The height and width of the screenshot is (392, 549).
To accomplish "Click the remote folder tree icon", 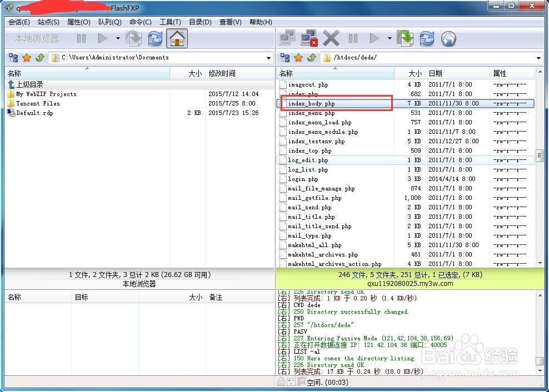I will point(285,58).
